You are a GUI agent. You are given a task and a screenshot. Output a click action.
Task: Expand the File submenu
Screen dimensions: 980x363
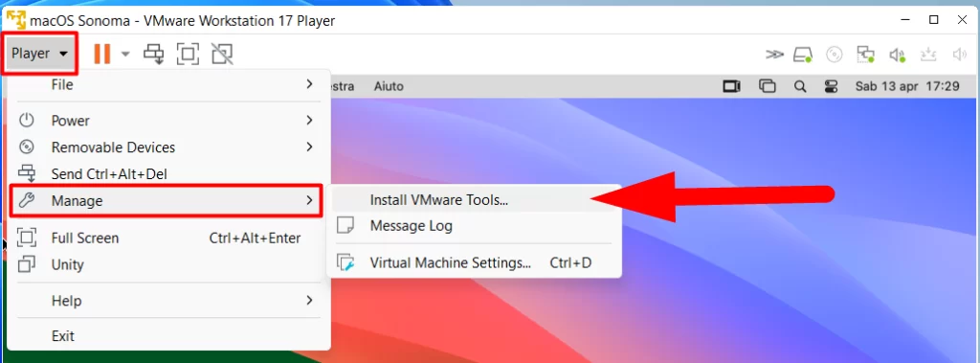168,84
